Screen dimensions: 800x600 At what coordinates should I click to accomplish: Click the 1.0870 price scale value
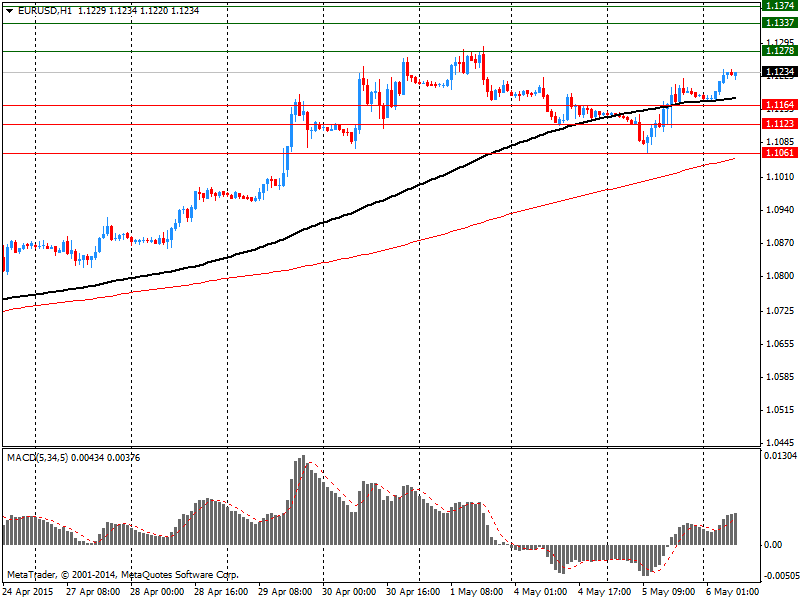pos(780,243)
